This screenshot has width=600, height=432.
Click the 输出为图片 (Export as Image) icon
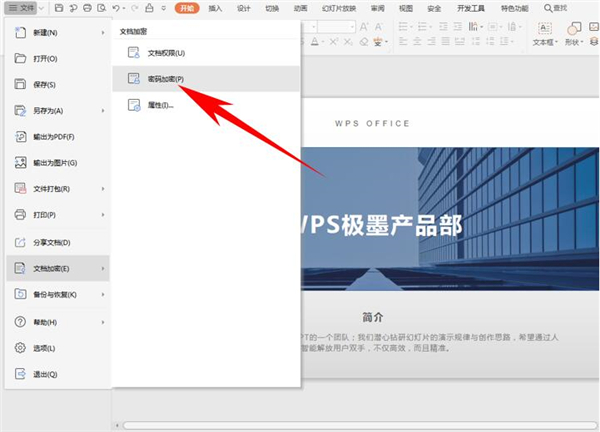(x=21, y=163)
